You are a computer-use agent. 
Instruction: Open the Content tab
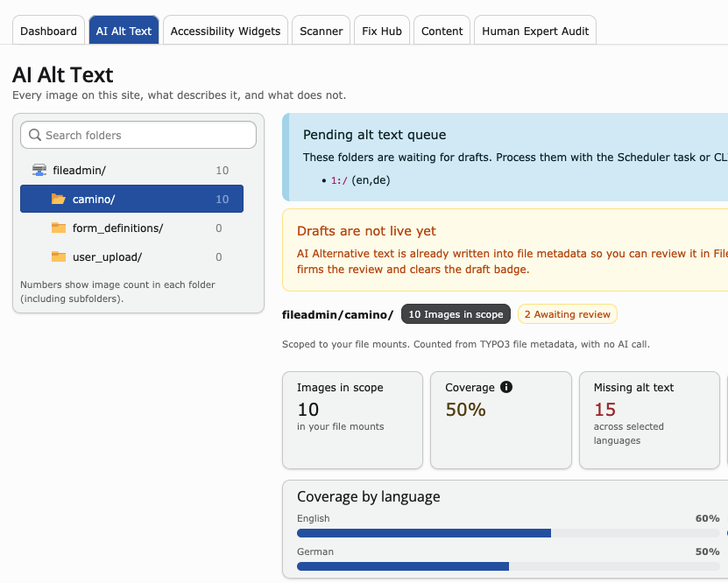(442, 31)
